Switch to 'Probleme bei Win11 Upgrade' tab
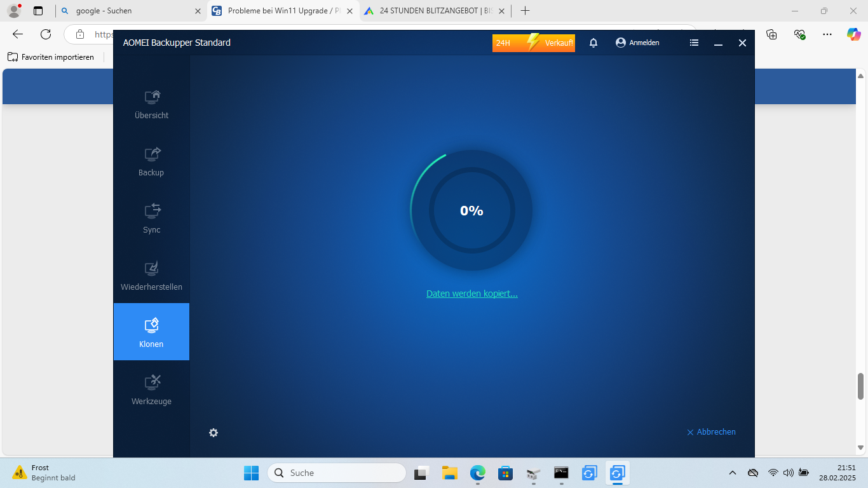 tap(283, 11)
